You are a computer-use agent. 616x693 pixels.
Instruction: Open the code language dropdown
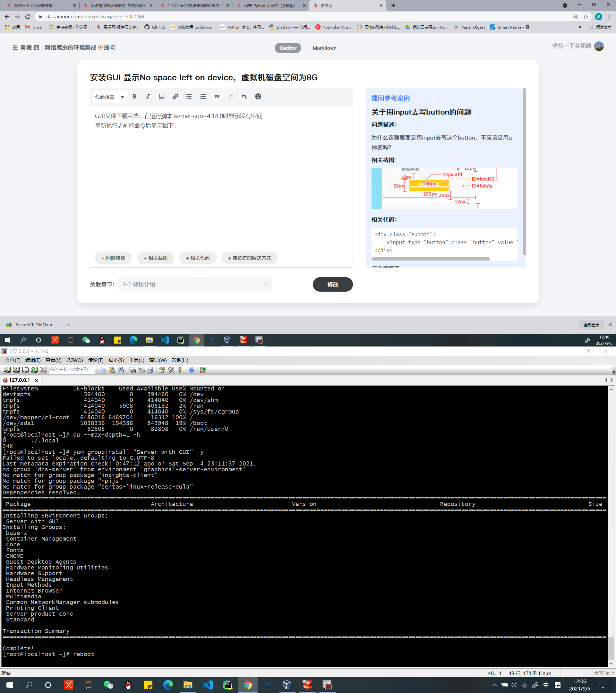[109, 97]
